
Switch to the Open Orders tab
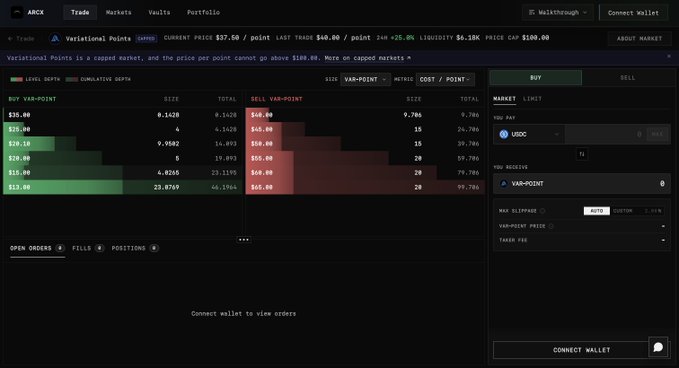pos(37,249)
